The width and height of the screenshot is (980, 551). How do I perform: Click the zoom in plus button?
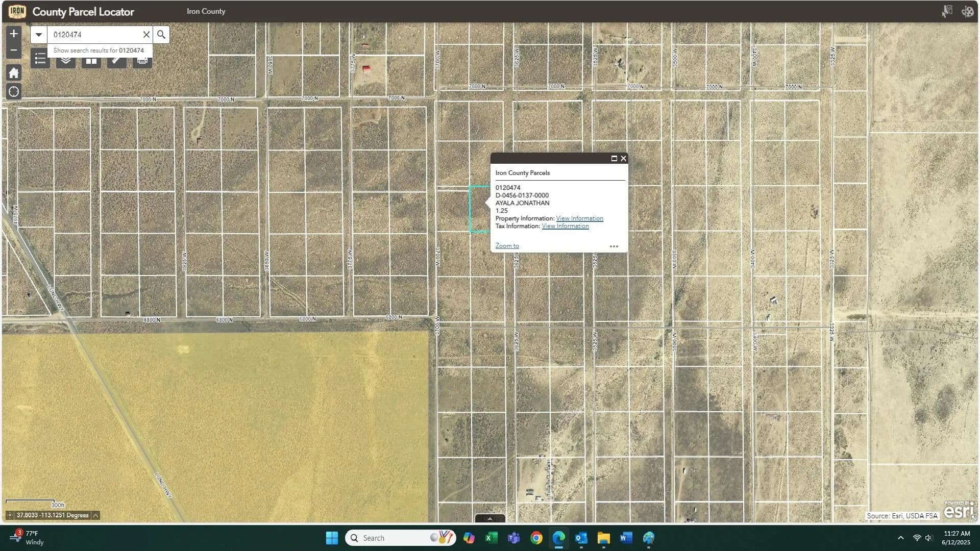pyautogui.click(x=14, y=34)
